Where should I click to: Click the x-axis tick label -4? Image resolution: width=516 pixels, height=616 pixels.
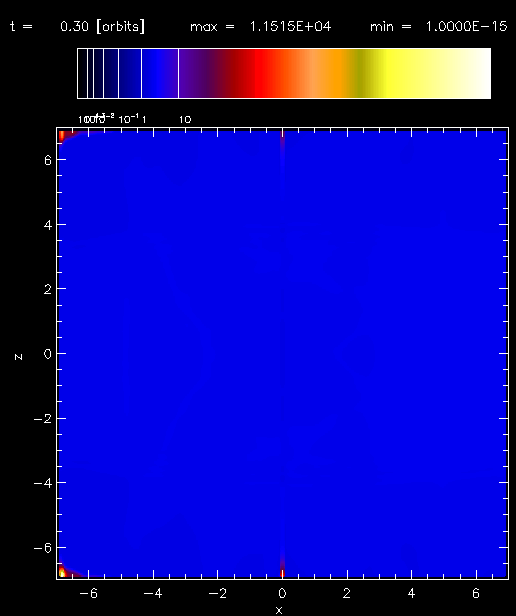click(153, 593)
